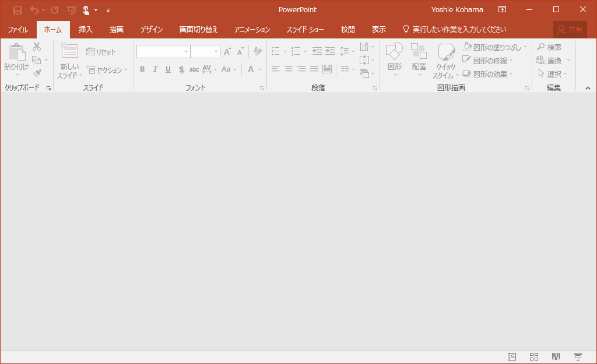Toggle Center alignment
Screen dimensions: 597x364
pyautogui.click(x=289, y=69)
